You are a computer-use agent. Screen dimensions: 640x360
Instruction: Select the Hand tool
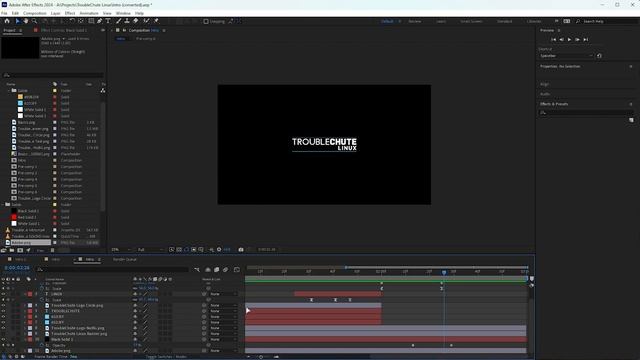[x=26, y=21]
